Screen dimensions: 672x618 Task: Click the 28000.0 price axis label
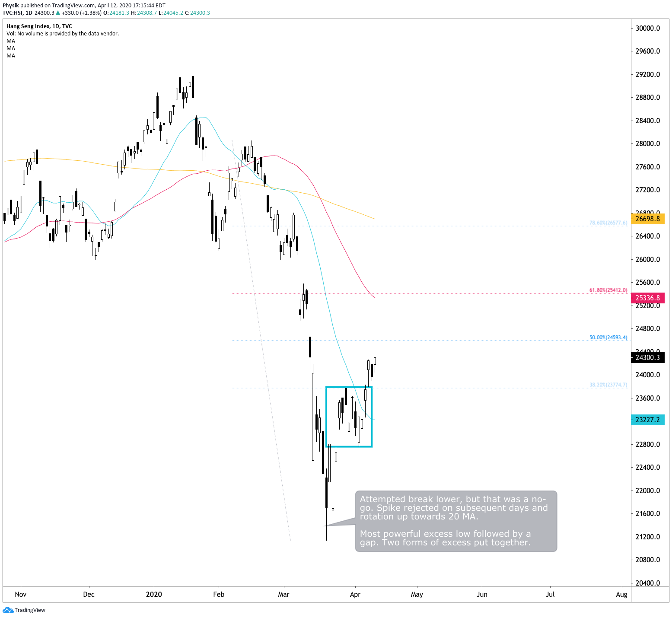[x=648, y=143]
